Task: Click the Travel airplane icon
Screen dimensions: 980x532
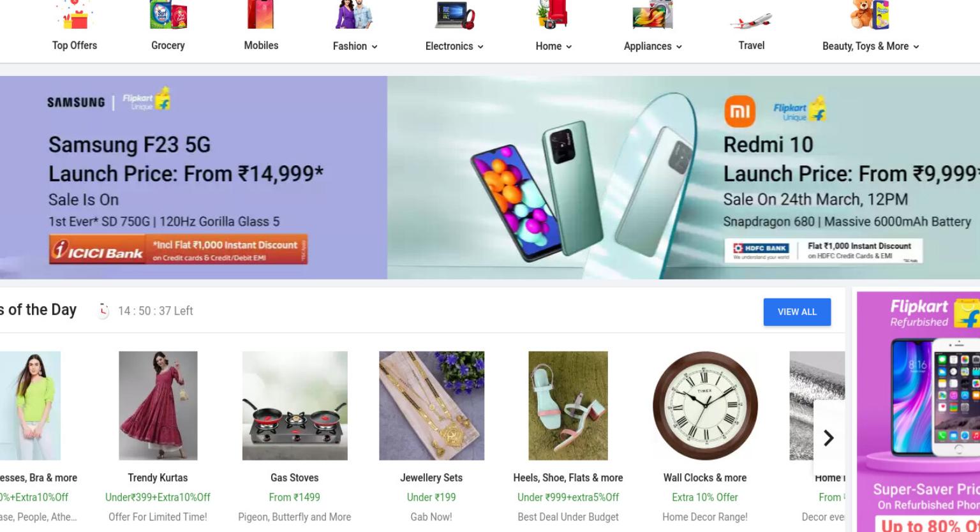Action: coord(751,20)
